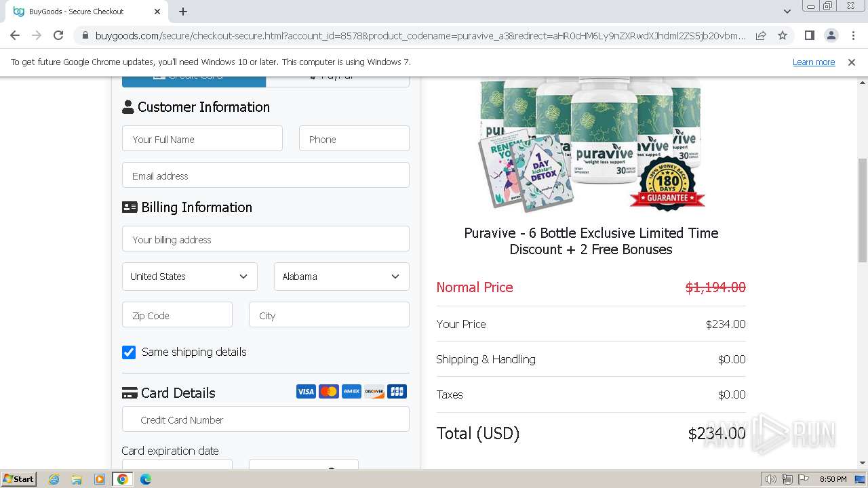Launch media player from taskbar
The height and width of the screenshot is (488, 868).
pyautogui.click(x=100, y=479)
